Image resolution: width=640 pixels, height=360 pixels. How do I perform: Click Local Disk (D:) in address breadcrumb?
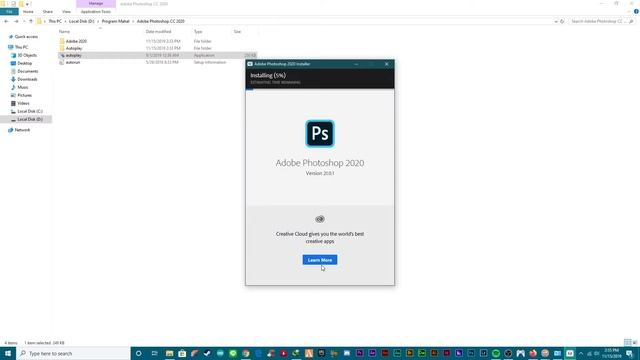82,21
